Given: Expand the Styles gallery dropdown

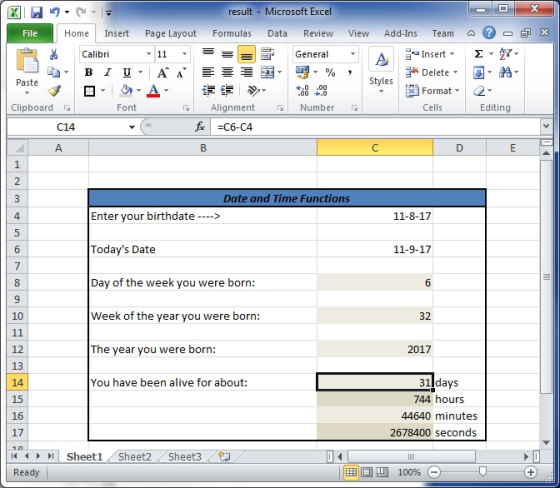Looking at the screenshot, I should (381, 91).
